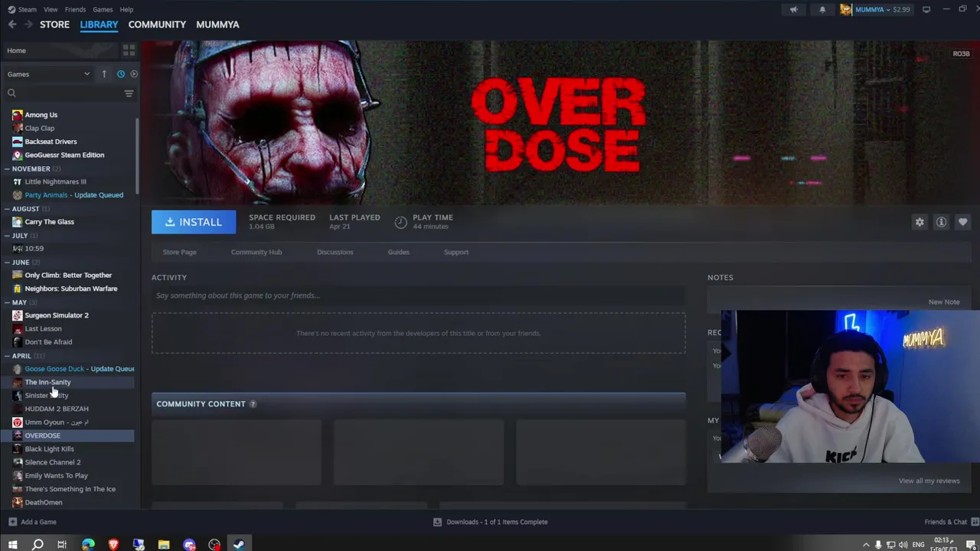Show hidden system tray icons
Screen dimensions: 980x551
pos(866,545)
